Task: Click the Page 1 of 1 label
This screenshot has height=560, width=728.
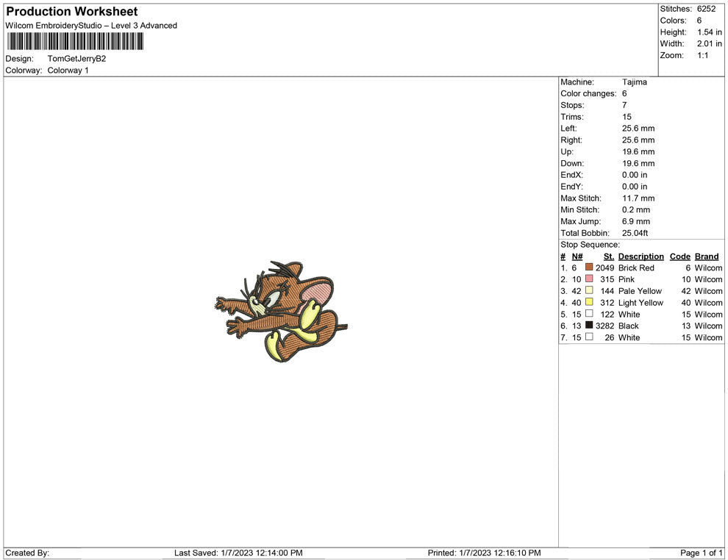Action: coord(701,553)
